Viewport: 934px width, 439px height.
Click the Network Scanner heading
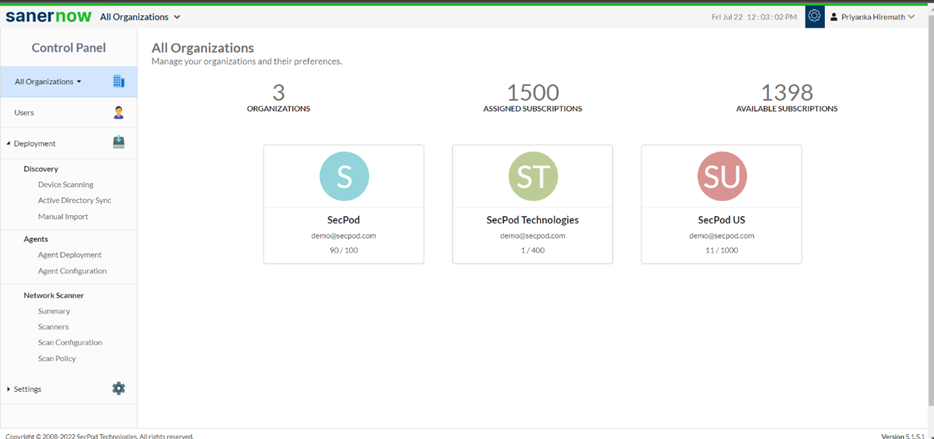54,295
